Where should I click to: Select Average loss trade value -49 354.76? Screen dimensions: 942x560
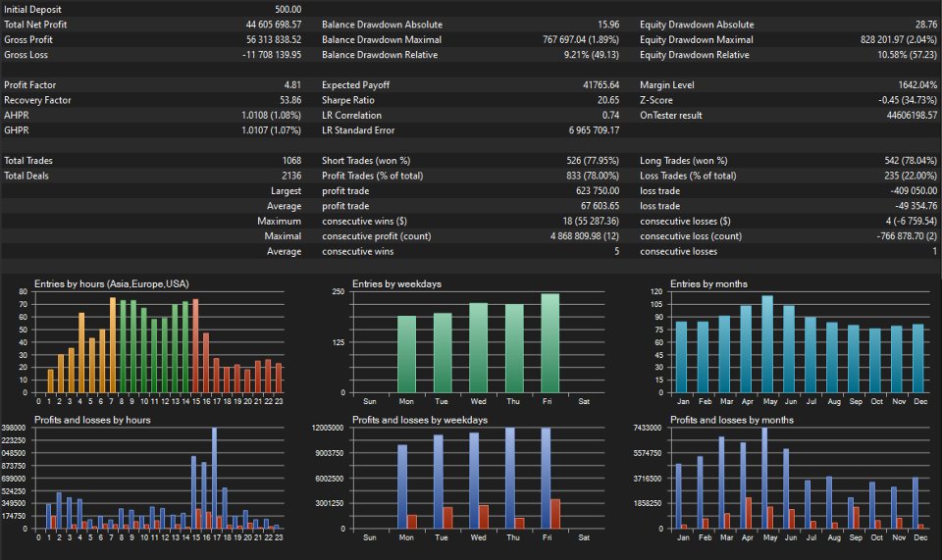916,206
